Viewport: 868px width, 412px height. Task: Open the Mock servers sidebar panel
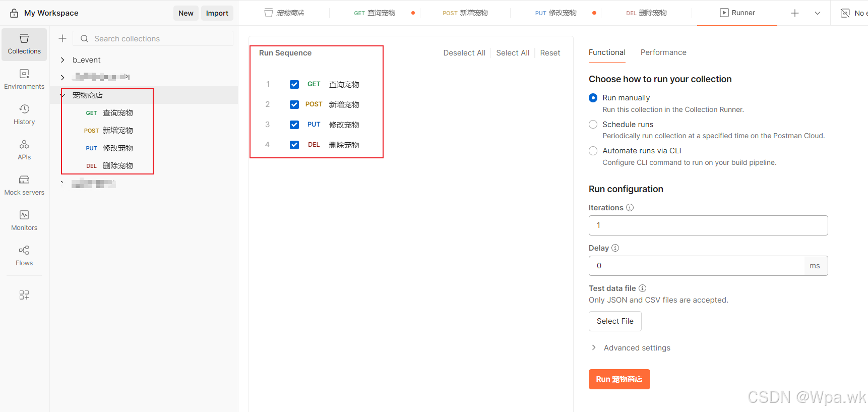pos(24,186)
